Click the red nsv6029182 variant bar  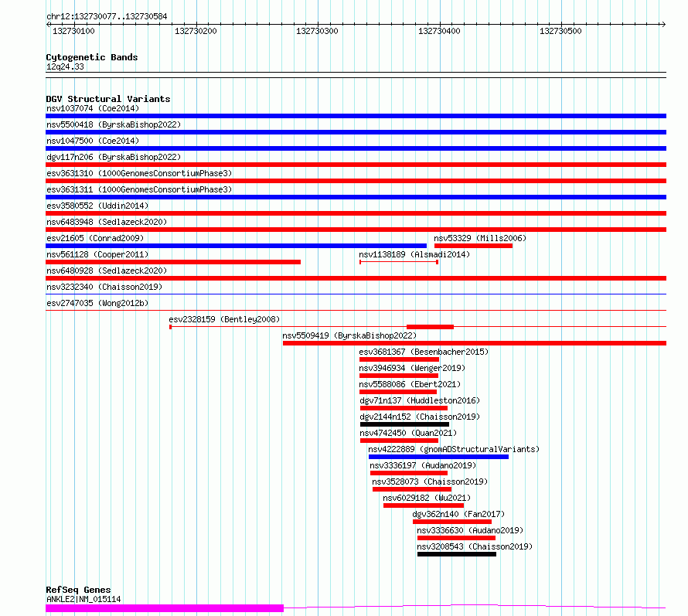click(x=424, y=505)
